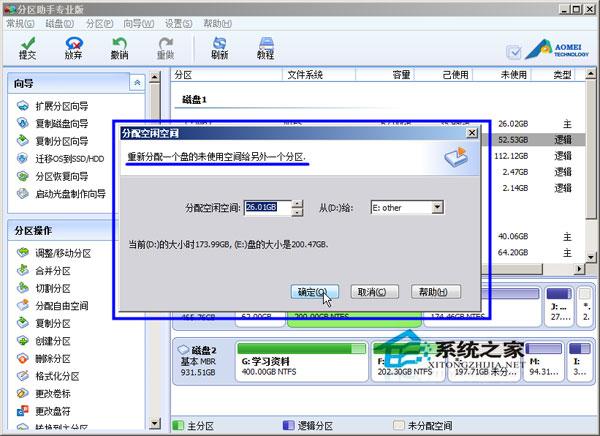Select the G: 学习资料 partition block

tap(302, 362)
